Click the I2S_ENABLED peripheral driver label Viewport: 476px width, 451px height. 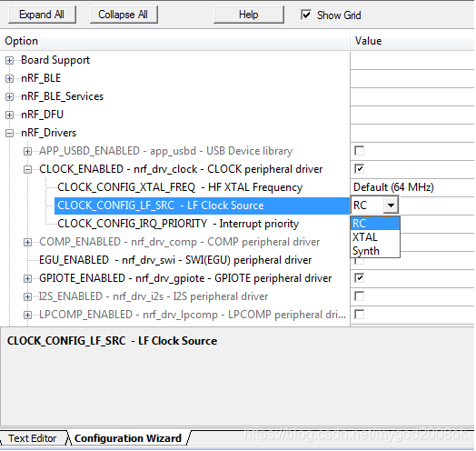pyautogui.click(x=154, y=297)
